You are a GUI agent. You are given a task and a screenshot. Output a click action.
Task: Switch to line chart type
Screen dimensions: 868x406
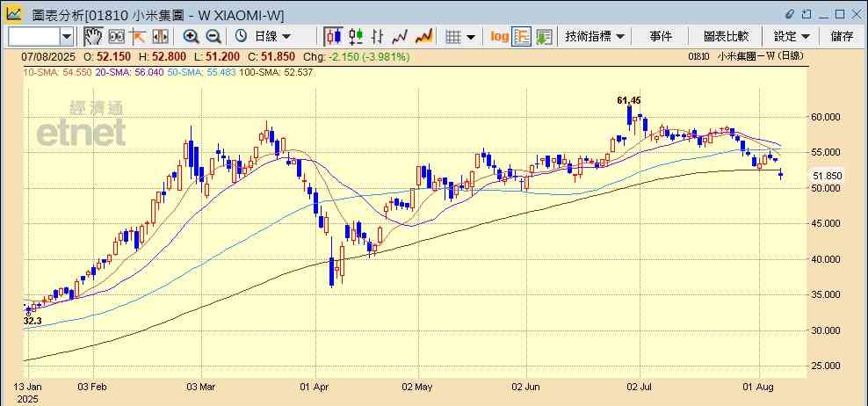pos(399,37)
